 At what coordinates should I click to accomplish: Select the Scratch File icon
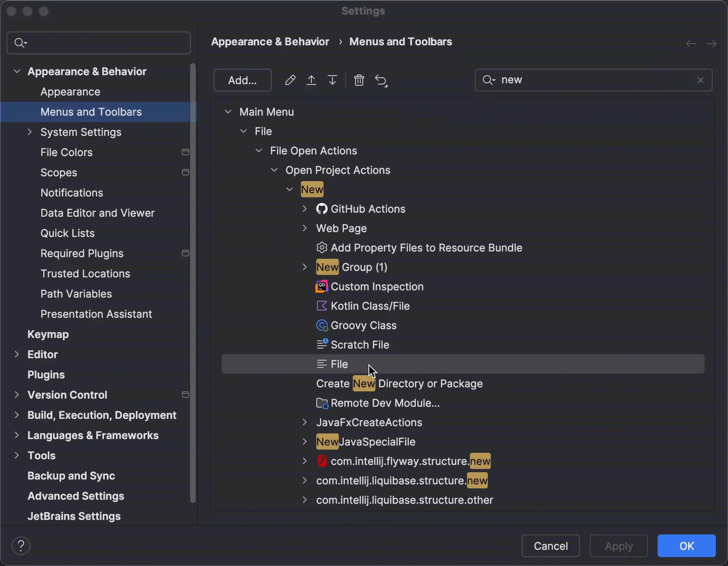(322, 344)
